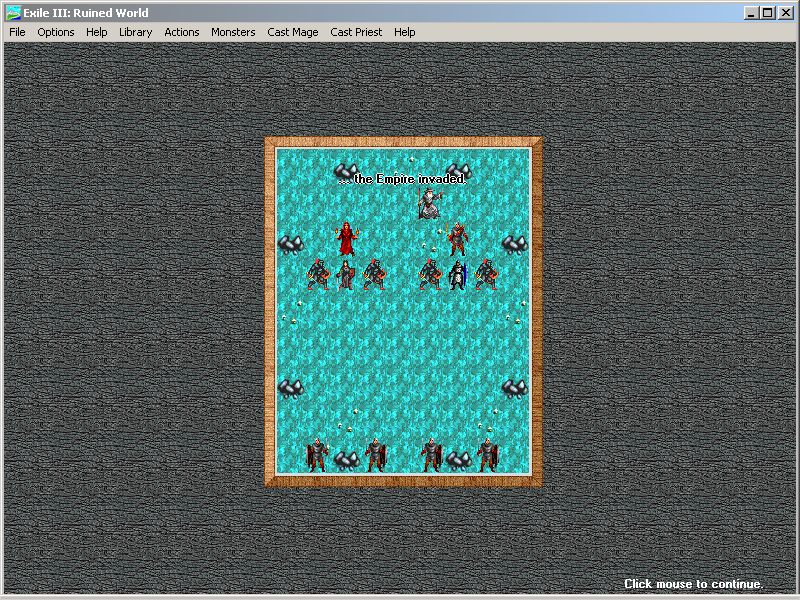Click the soldier holding a spear at bottom right
The width and height of the screenshot is (800, 600).
[x=488, y=456]
